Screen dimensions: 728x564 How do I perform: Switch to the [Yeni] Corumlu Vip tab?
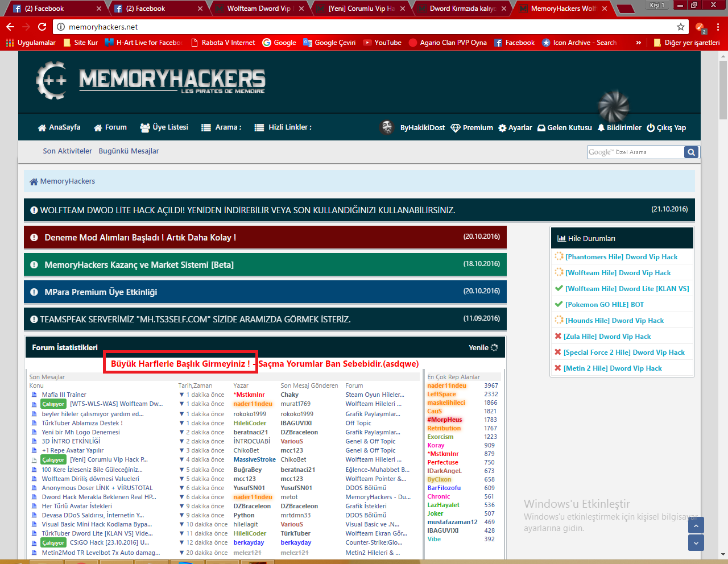pos(362,9)
